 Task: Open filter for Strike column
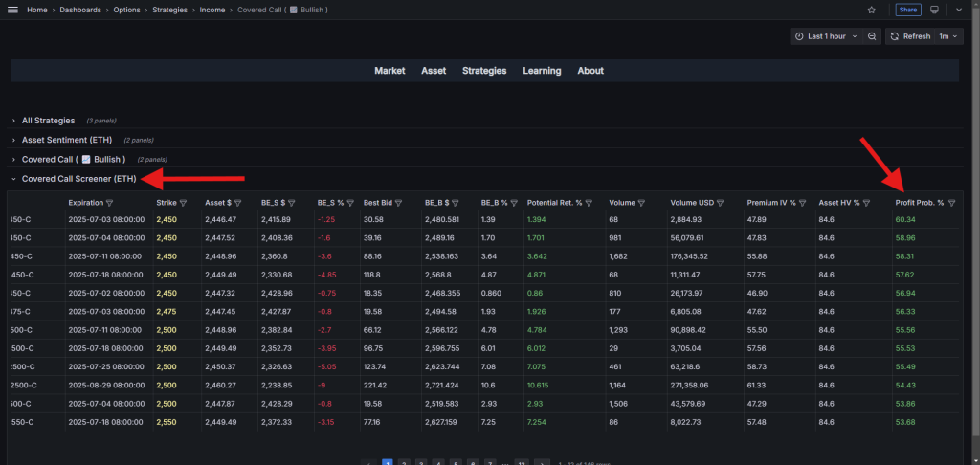(183, 203)
